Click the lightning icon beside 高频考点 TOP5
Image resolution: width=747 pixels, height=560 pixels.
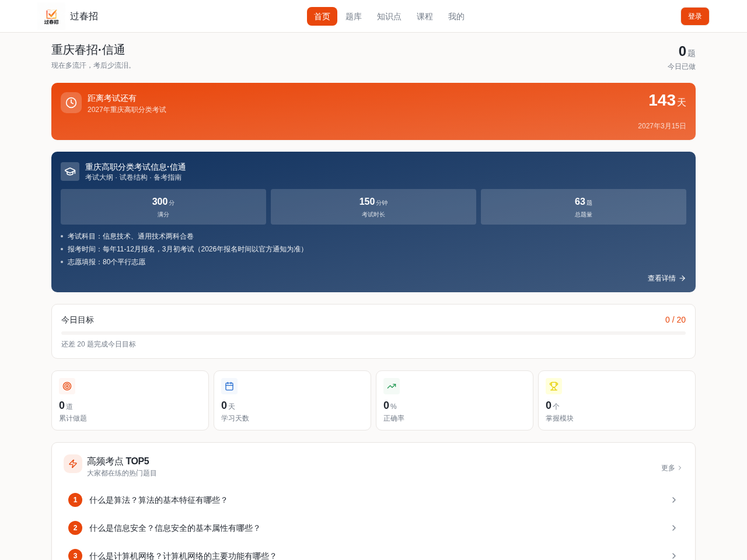point(73,464)
